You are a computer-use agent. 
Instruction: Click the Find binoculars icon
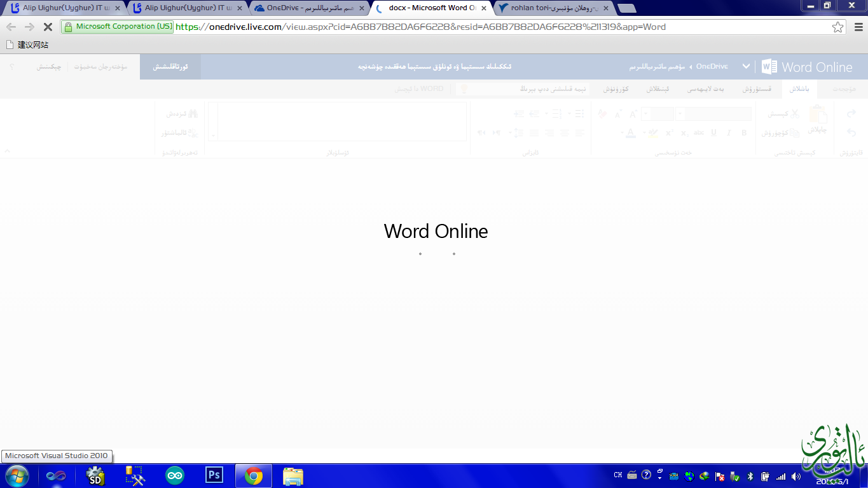(193, 113)
